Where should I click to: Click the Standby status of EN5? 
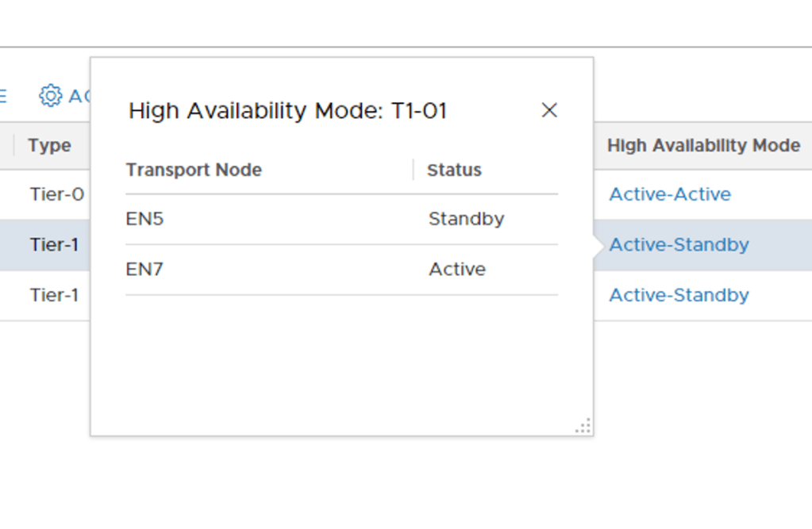[x=466, y=219]
